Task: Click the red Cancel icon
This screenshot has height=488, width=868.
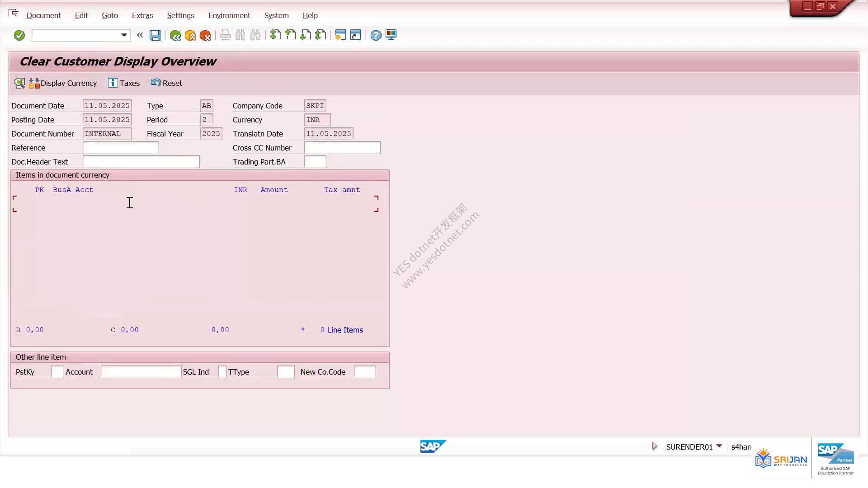Action: [x=205, y=35]
